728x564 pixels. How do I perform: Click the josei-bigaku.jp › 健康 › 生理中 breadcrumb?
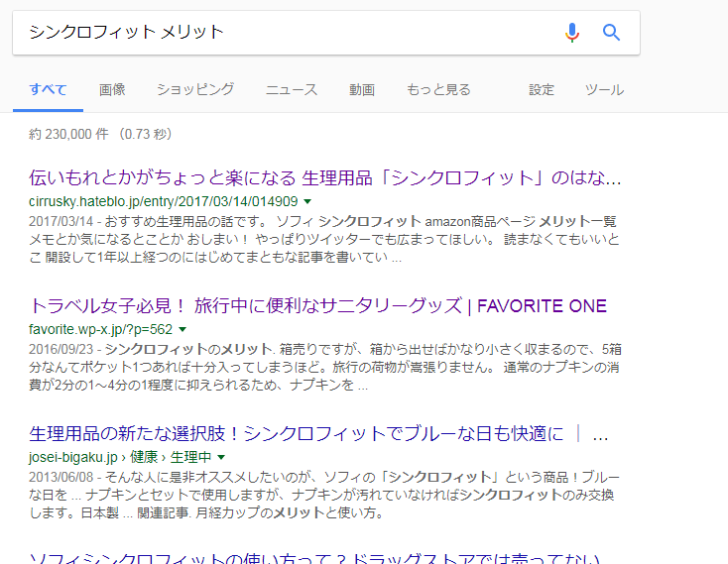120,458
